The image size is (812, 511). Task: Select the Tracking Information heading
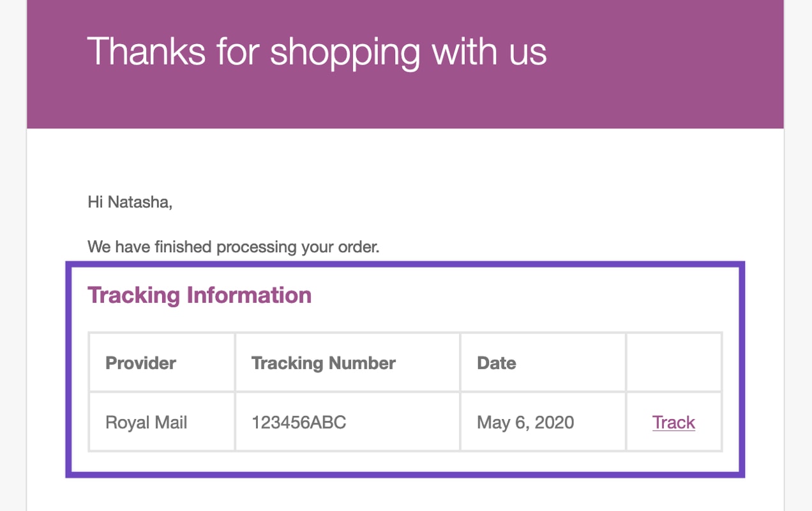pos(199,295)
